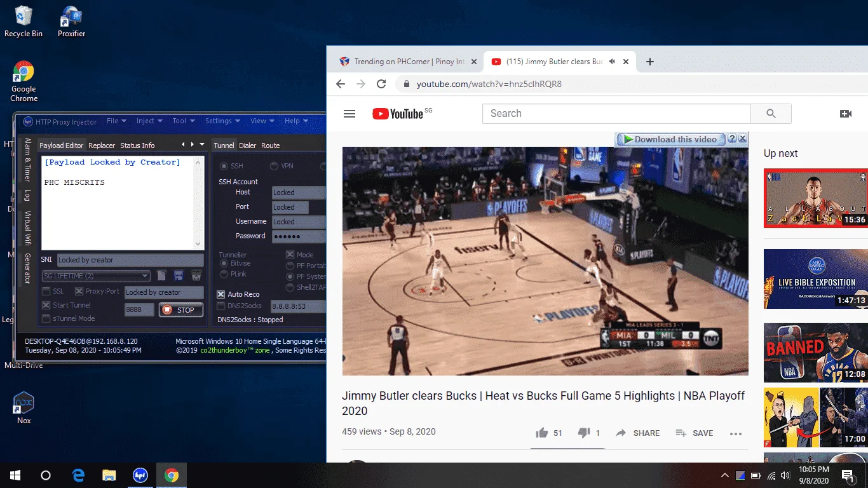Open the notification action center

click(847, 475)
